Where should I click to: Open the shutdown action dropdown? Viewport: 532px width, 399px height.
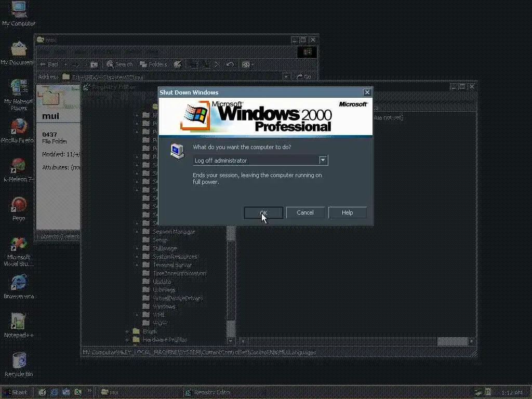[323, 160]
